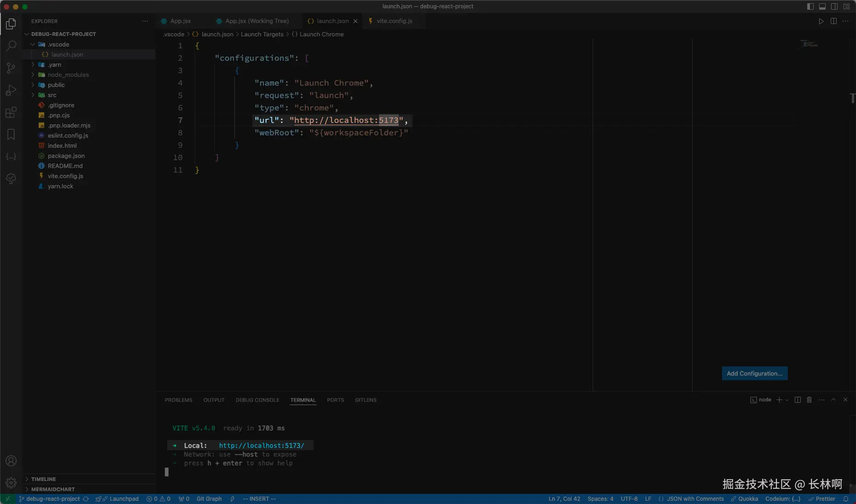The width and height of the screenshot is (856, 504).
Task: Open the DEBUG CONSOLE panel tab
Action: click(257, 400)
